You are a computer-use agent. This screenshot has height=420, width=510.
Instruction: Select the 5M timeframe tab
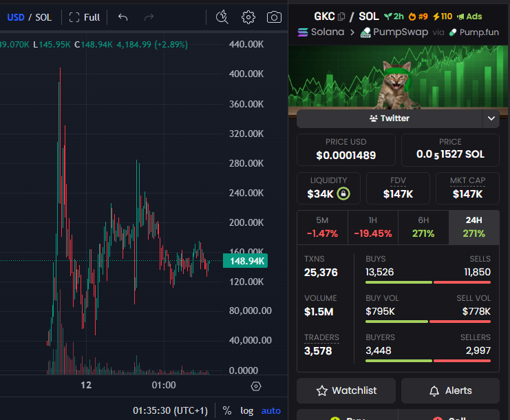pos(322,227)
